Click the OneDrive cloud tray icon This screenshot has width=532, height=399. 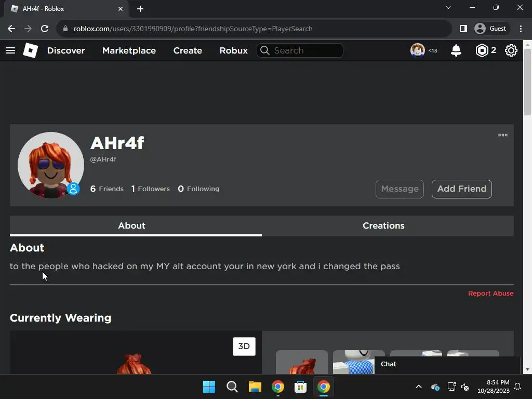[x=435, y=387]
